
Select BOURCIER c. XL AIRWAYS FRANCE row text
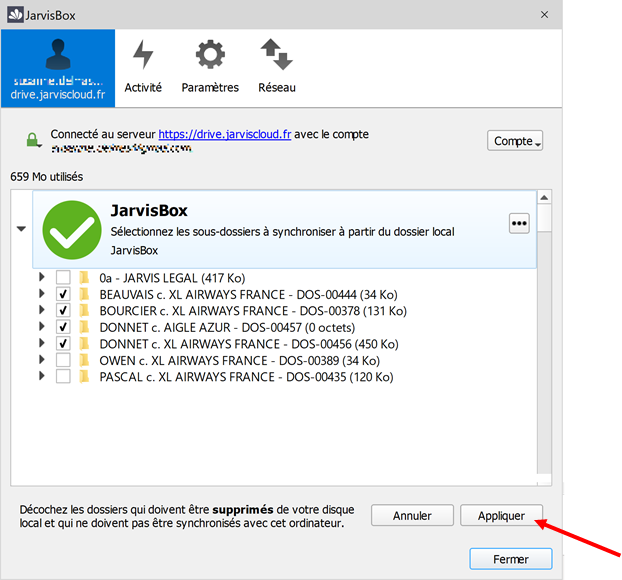pyautogui.click(x=253, y=311)
